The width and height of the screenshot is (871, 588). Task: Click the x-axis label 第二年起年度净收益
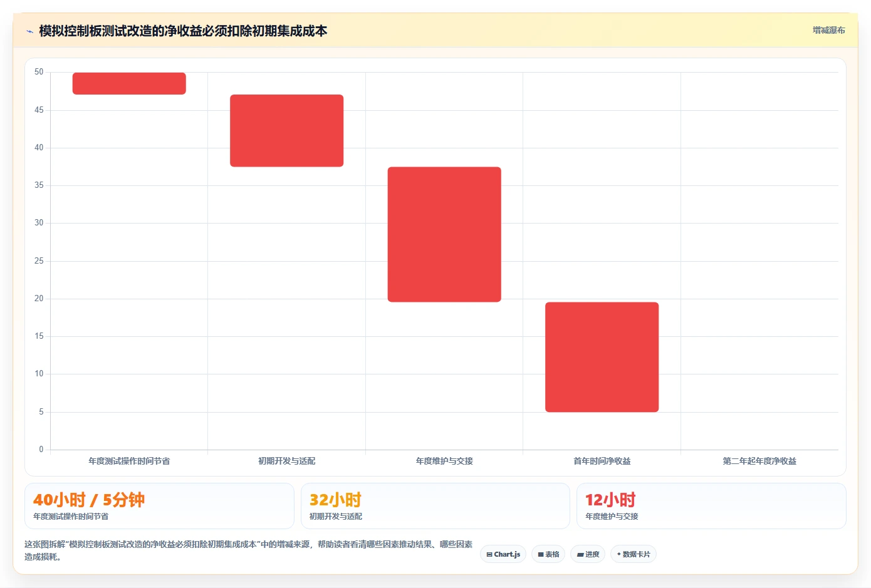pyautogui.click(x=759, y=461)
